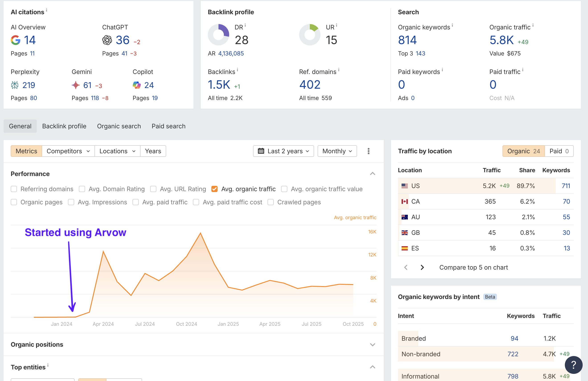Open the three-dot chart options menu
The image size is (588, 381).
(x=368, y=151)
